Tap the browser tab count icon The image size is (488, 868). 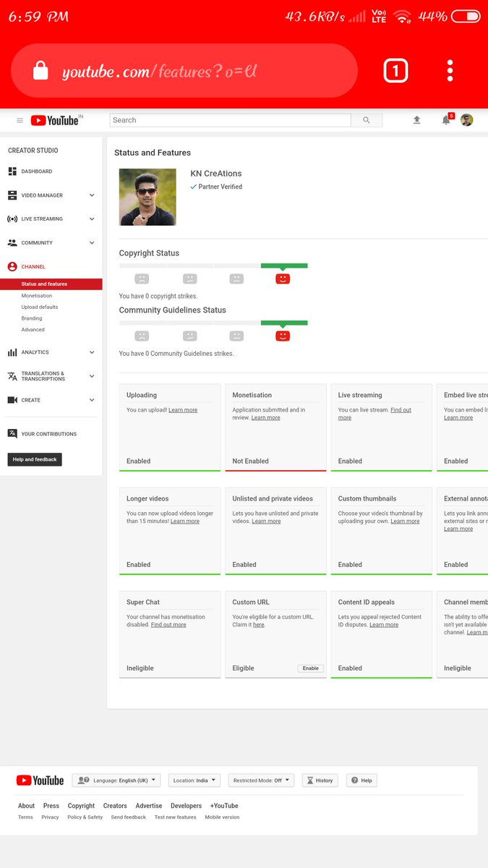point(395,71)
